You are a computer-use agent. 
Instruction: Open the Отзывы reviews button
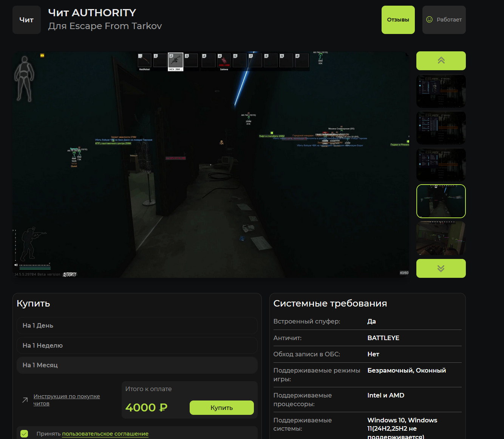pos(398,20)
